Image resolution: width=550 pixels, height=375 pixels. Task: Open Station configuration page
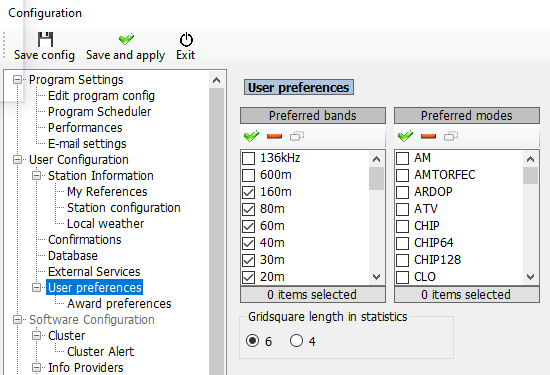point(124,208)
